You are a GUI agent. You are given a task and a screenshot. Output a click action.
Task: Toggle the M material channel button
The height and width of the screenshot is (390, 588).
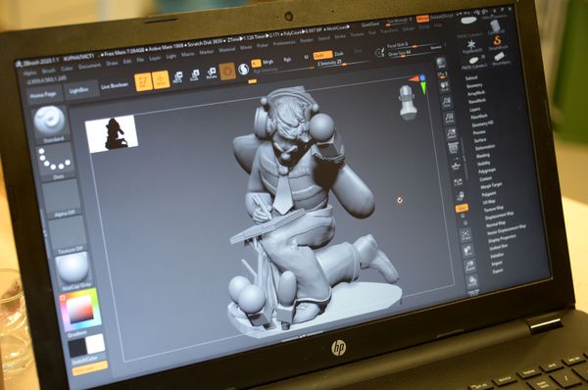click(x=307, y=57)
